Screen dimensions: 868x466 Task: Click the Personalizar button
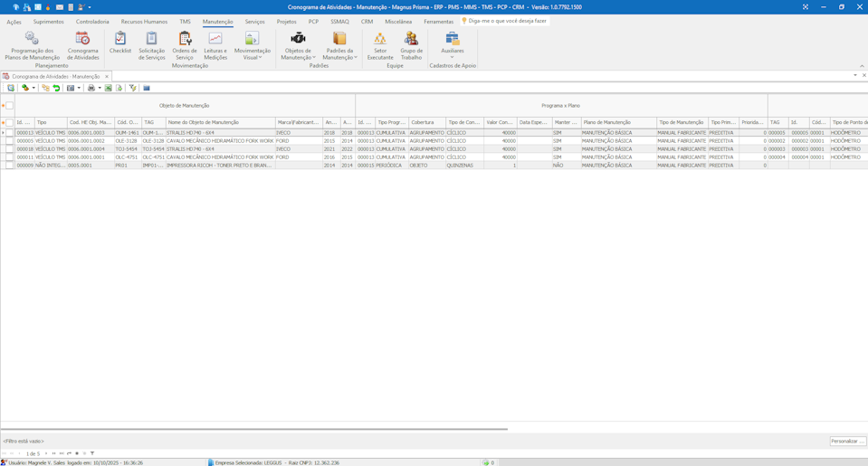tap(847, 442)
